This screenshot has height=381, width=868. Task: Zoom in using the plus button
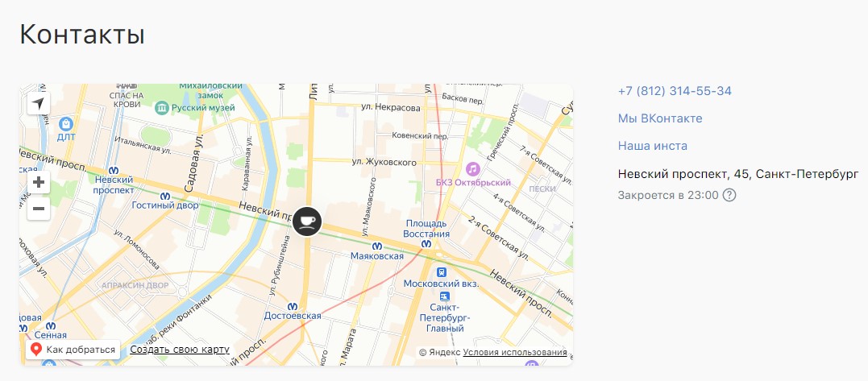(39, 182)
